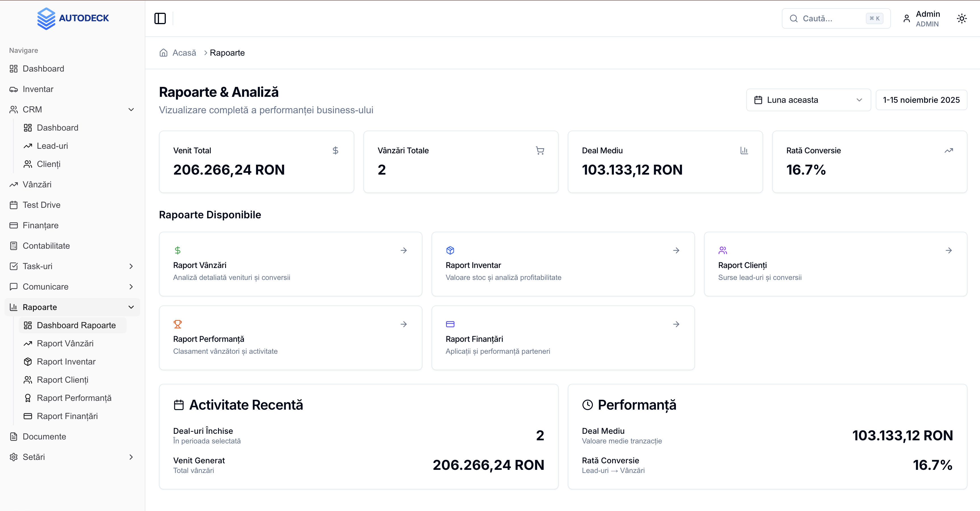Click the dollar icon on Raport Vânzări card
980x511 pixels.
click(178, 250)
